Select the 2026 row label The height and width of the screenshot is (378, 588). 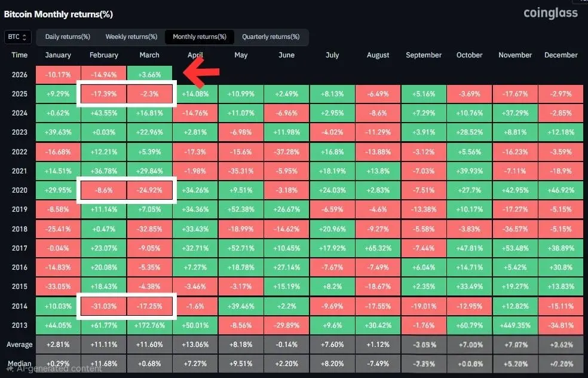point(20,75)
